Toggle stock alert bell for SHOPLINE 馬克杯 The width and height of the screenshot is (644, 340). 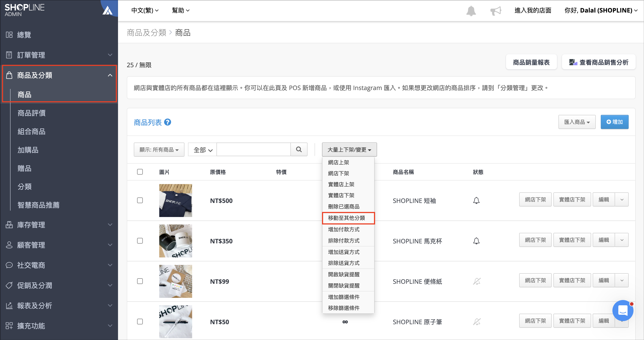[x=476, y=241]
